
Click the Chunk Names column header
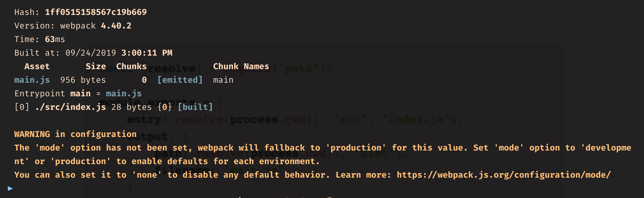pyautogui.click(x=241, y=66)
